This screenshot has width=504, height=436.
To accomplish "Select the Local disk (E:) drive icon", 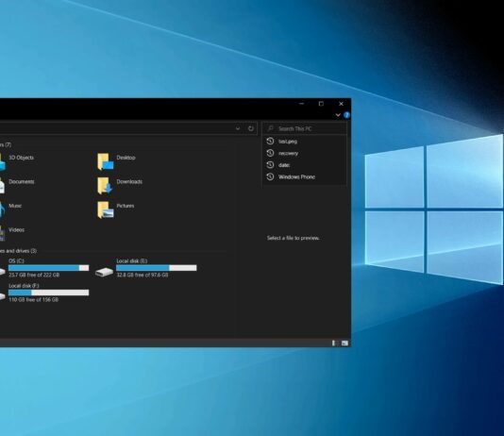I will [104, 272].
